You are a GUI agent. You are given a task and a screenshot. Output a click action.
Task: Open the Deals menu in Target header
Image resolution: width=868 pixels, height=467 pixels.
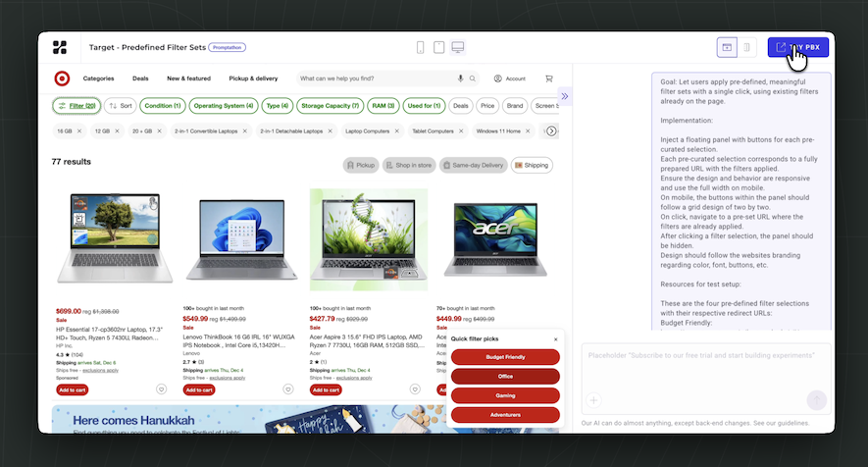click(x=140, y=78)
